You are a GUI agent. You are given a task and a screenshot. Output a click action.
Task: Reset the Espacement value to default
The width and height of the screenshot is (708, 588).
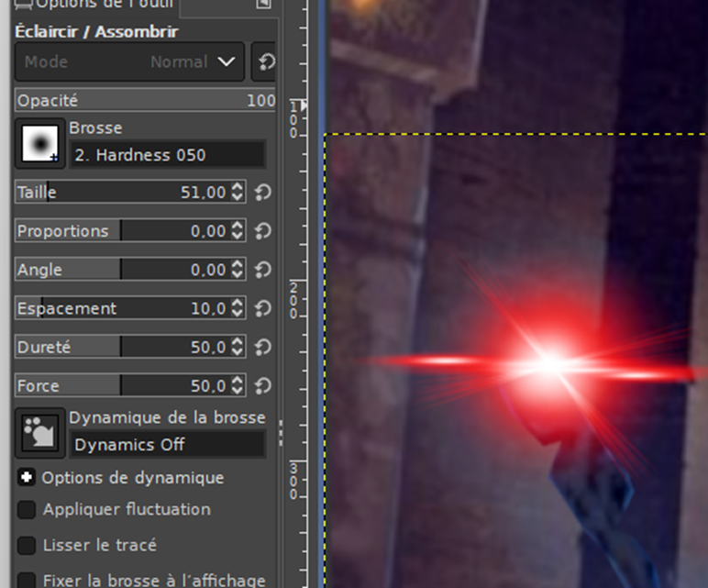coord(263,308)
